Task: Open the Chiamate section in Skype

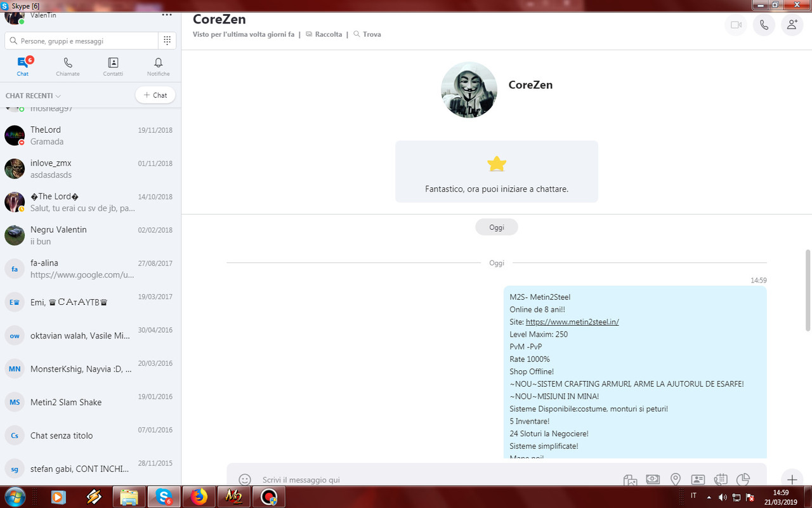Action: tap(67, 65)
